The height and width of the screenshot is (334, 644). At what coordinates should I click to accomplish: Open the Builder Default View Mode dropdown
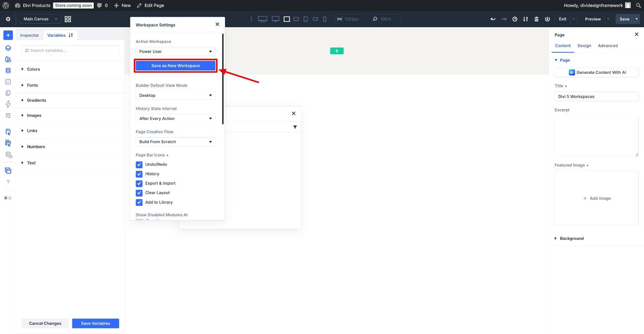[x=175, y=96]
